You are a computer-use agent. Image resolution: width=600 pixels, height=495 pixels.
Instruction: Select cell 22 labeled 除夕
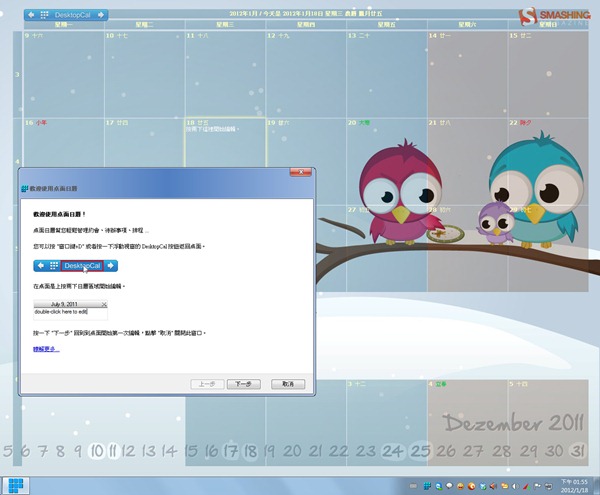click(x=548, y=162)
